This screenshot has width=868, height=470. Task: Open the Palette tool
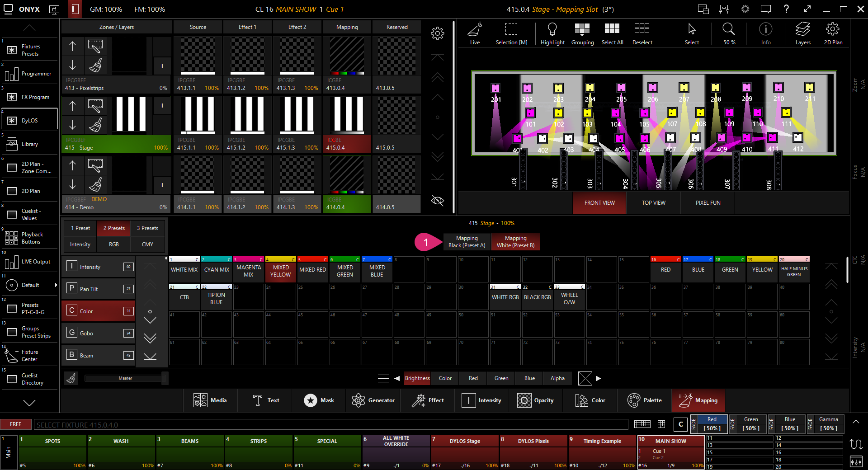click(645, 400)
